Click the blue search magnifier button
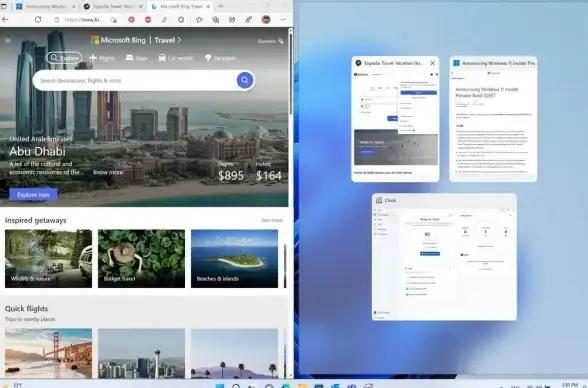Screen dimensions: 588x388 (x=245, y=80)
